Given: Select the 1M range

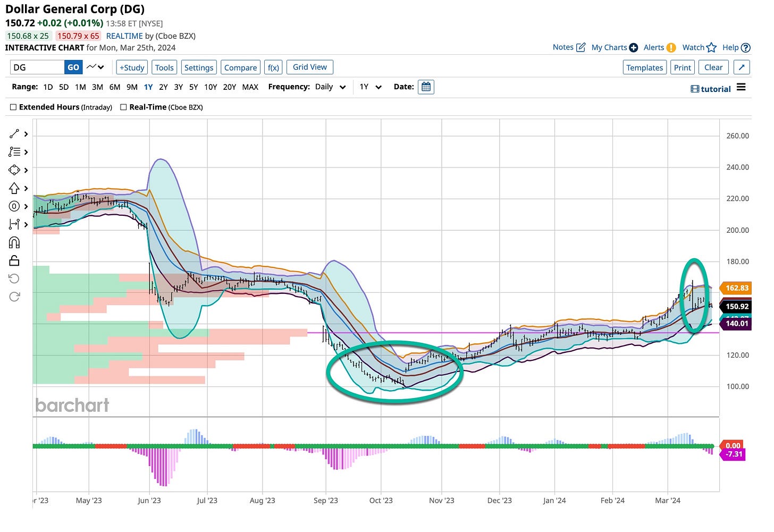Looking at the screenshot, I should click(x=80, y=87).
